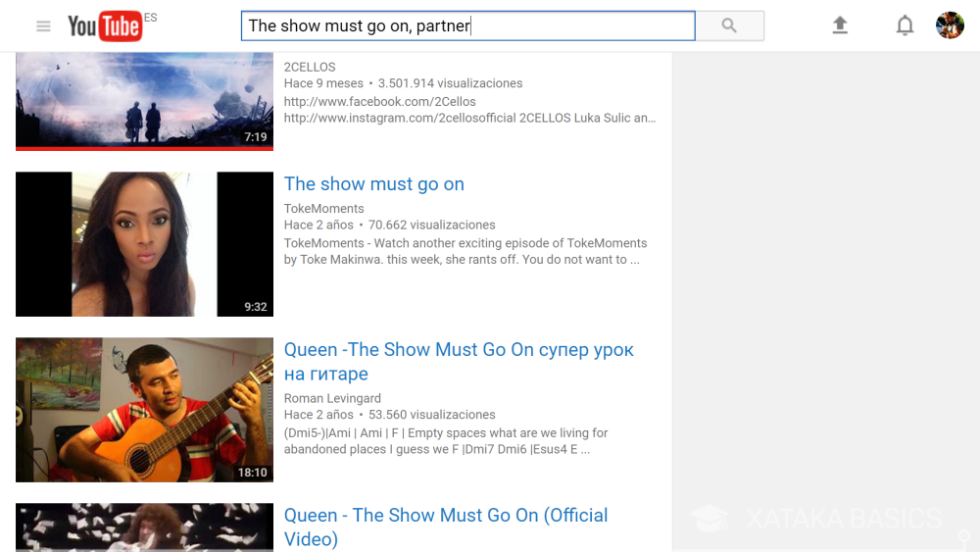Click the red watched progress bar
Image resolution: width=980 pixels, height=552 pixels.
144,149
